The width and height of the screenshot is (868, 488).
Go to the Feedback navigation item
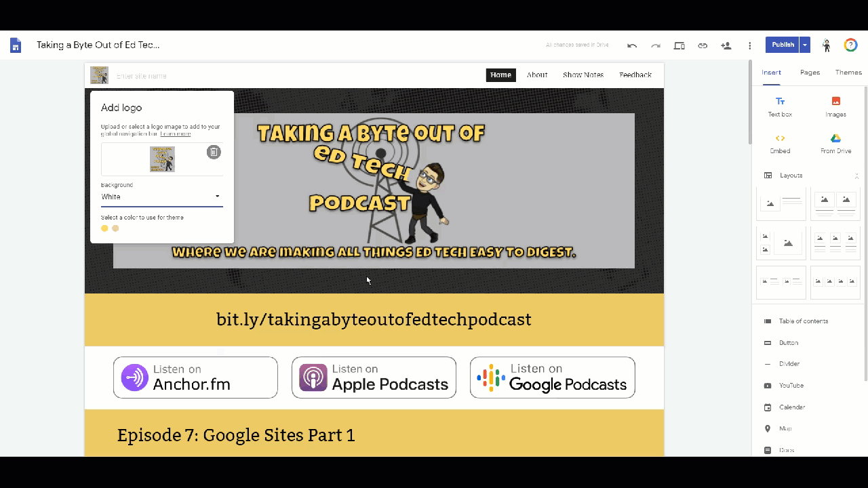(x=635, y=75)
